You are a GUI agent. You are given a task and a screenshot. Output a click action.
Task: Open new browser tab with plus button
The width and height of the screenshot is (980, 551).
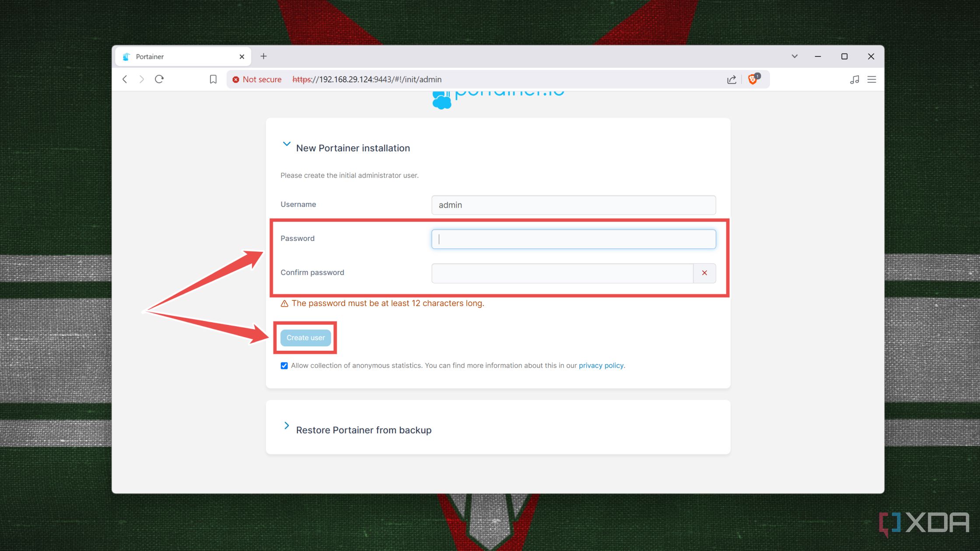[x=264, y=56]
